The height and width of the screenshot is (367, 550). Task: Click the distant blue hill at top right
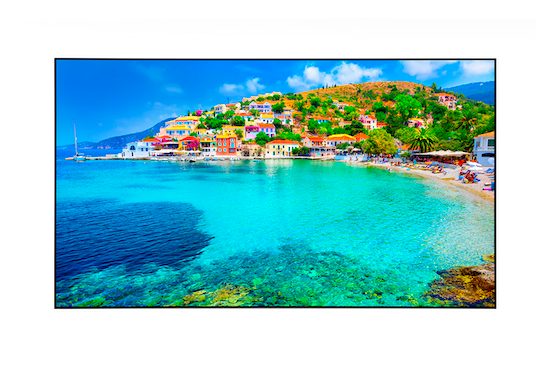tap(472, 91)
